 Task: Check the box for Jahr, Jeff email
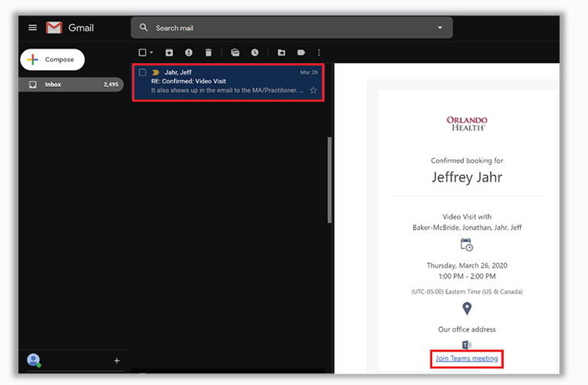point(143,73)
